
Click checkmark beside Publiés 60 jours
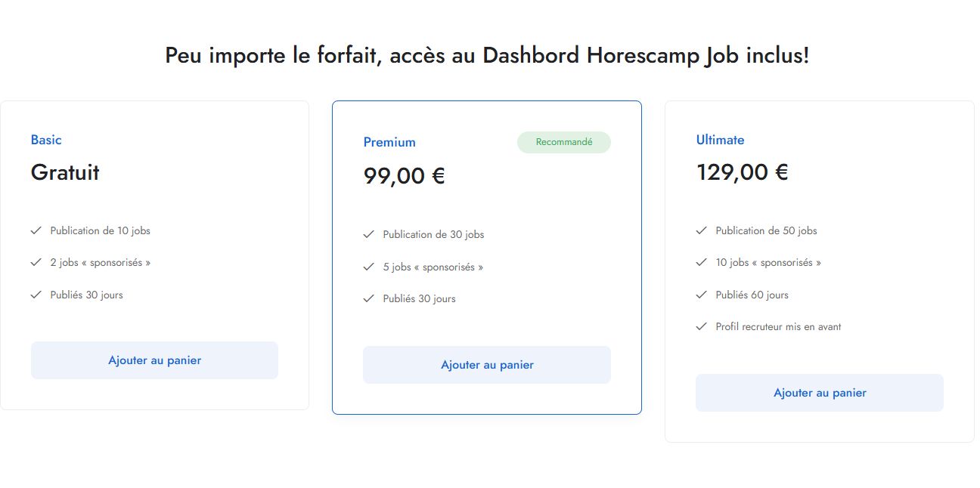click(701, 295)
